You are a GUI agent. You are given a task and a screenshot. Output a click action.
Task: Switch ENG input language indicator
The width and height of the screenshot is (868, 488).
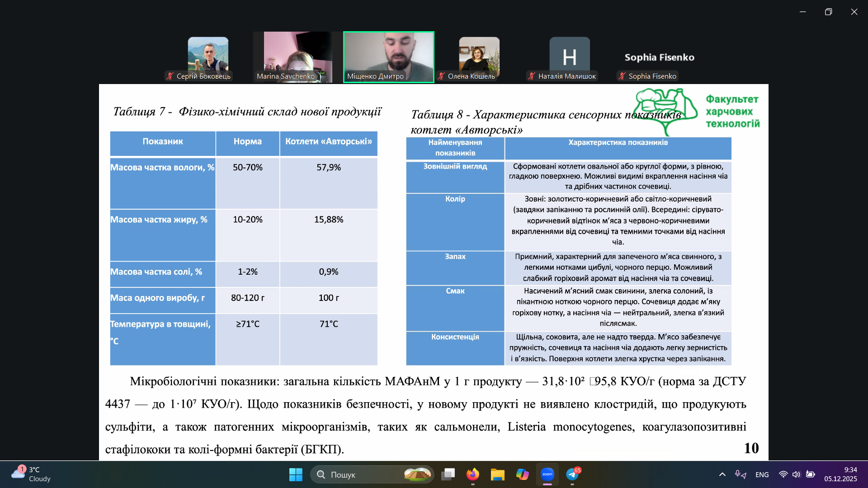point(762,474)
